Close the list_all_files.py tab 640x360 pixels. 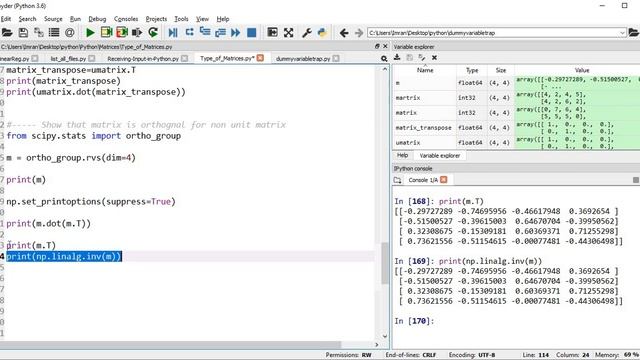92,59
